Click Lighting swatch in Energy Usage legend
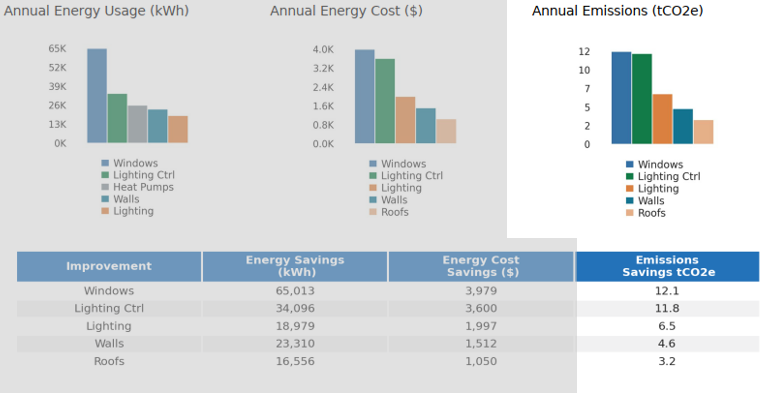 click(105, 211)
